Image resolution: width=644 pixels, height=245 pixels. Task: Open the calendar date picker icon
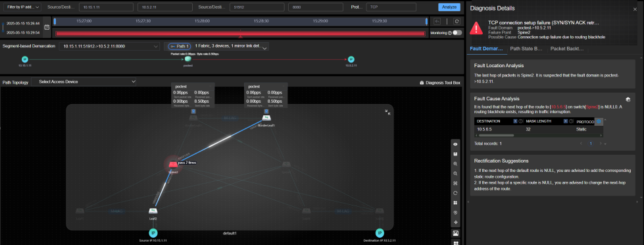(x=47, y=27)
